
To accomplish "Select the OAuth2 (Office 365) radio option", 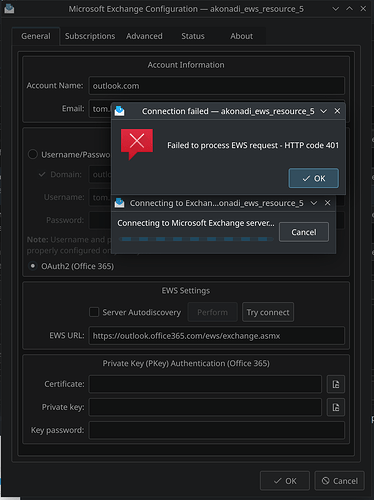I will pyautogui.click(x=33, y=266).
